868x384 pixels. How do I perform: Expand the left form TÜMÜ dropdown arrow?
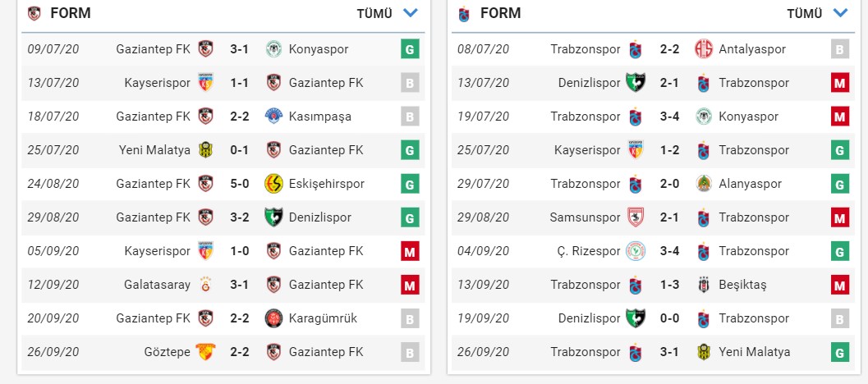click(411, 12)
